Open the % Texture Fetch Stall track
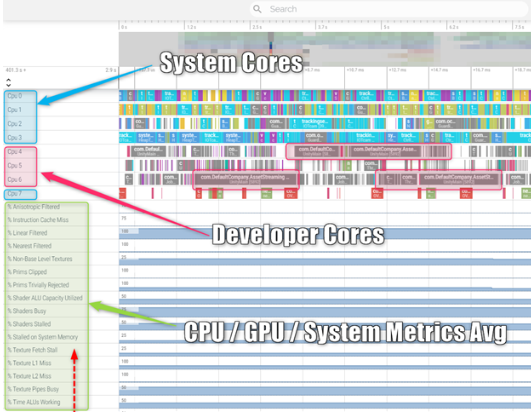This screenshot has height=412, width=531. point(33,350)
